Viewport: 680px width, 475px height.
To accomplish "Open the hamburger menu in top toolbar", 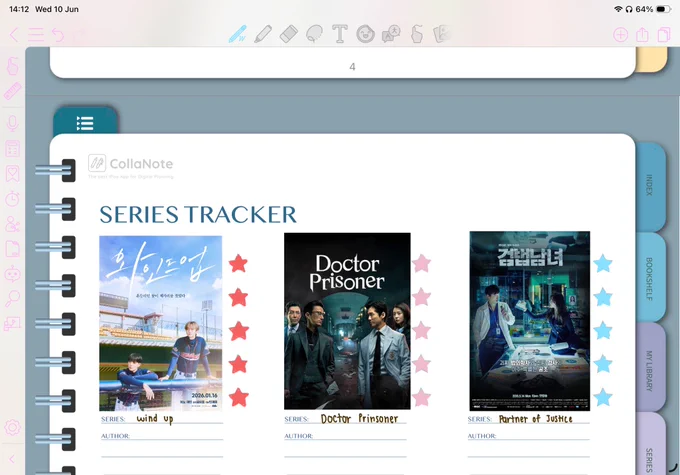I will pos(36,34).
